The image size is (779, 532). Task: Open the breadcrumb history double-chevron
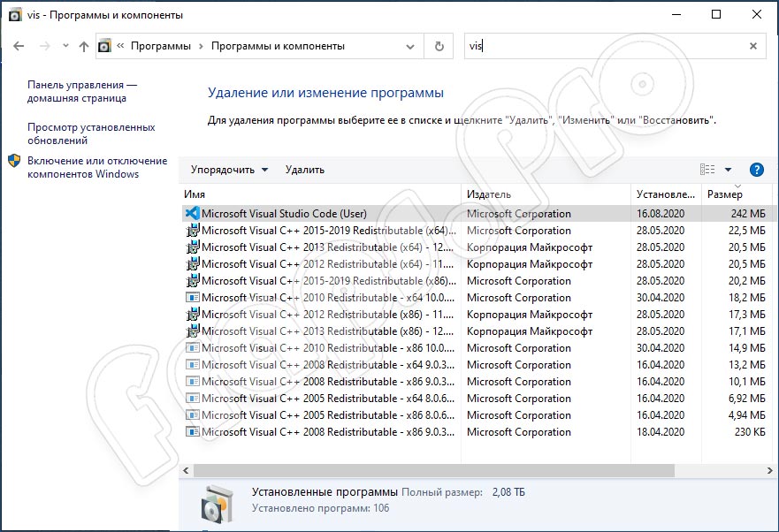pos(120,46)
